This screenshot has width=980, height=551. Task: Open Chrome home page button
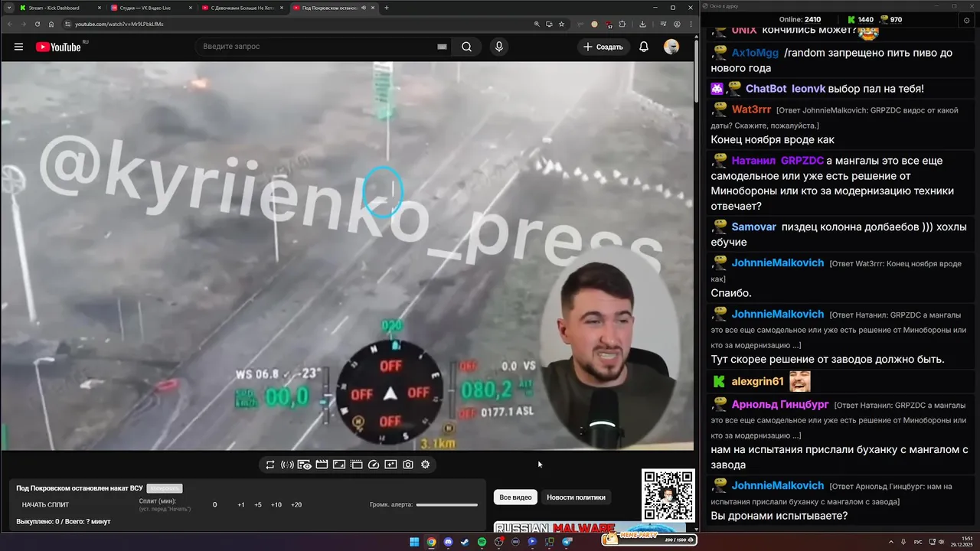[51, 24]
